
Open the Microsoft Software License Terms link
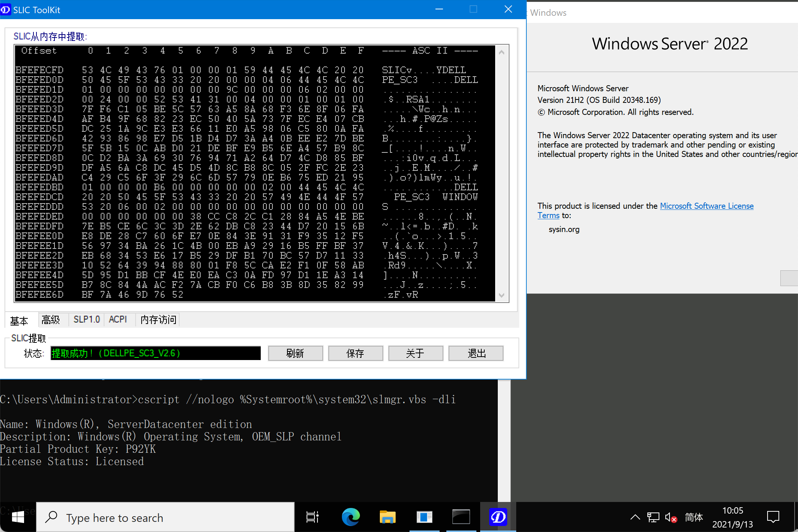tap(706, 206)
